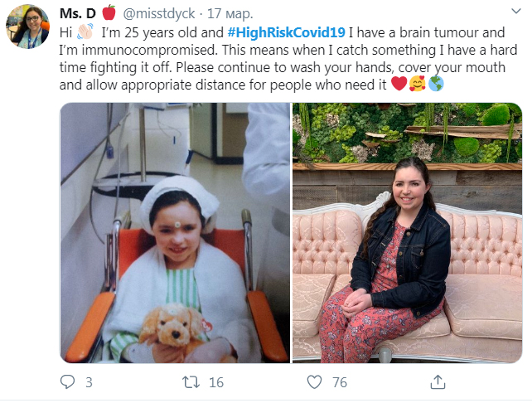Click the like count showing 76
The image size is (532, 403).
(339, 382)
